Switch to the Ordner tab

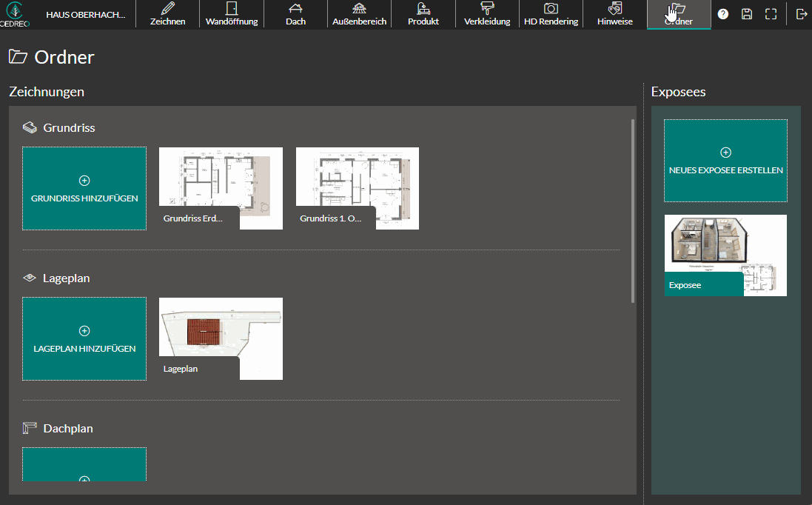[x=679, y=14]
